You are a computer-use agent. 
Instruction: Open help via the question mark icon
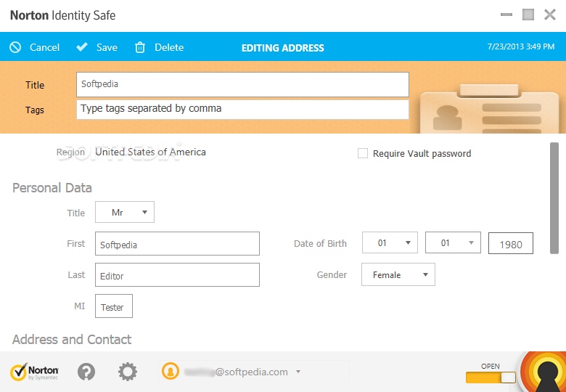point(86,372)
